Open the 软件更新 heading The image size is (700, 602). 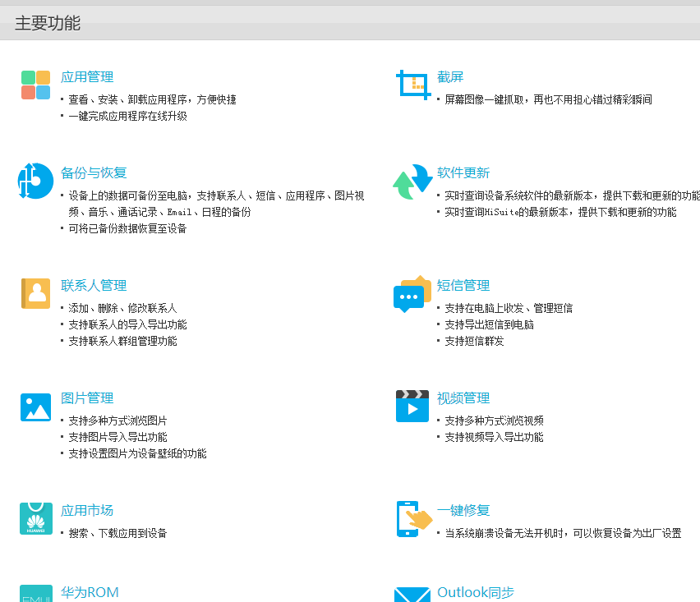pos(463,172)
